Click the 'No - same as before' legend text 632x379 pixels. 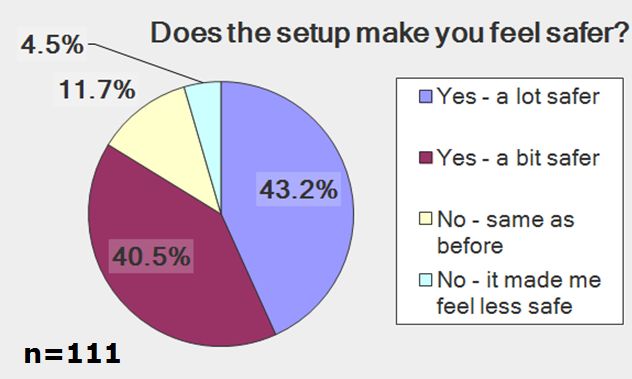[x=505, y=232]
